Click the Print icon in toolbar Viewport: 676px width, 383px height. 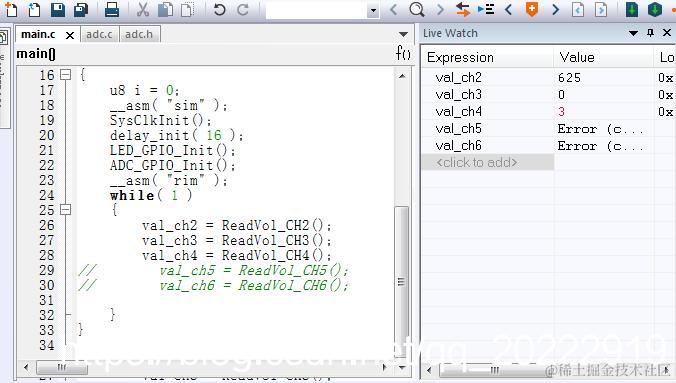pyautogui.click(x=112, y=9)
